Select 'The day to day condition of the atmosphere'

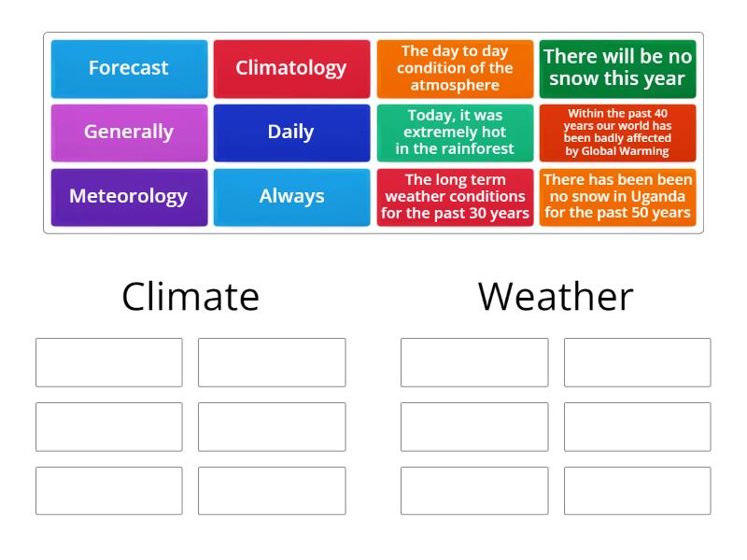(455, 67)
